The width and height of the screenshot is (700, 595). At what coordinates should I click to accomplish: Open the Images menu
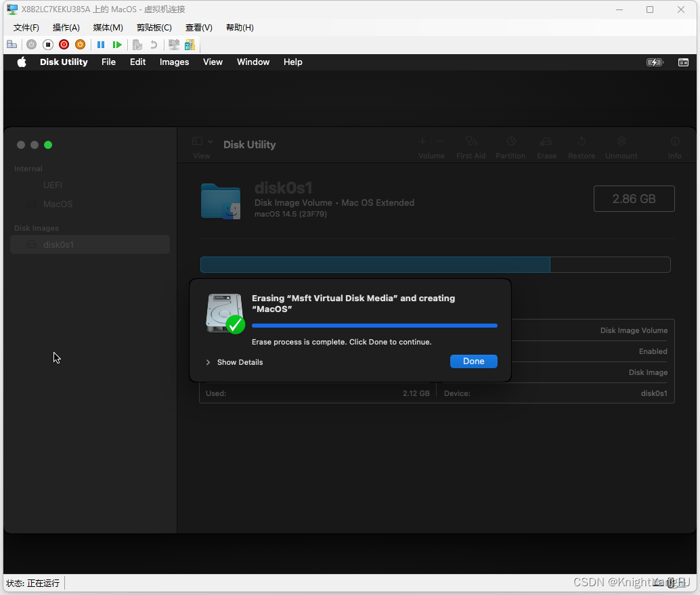(x=174, y=62)
